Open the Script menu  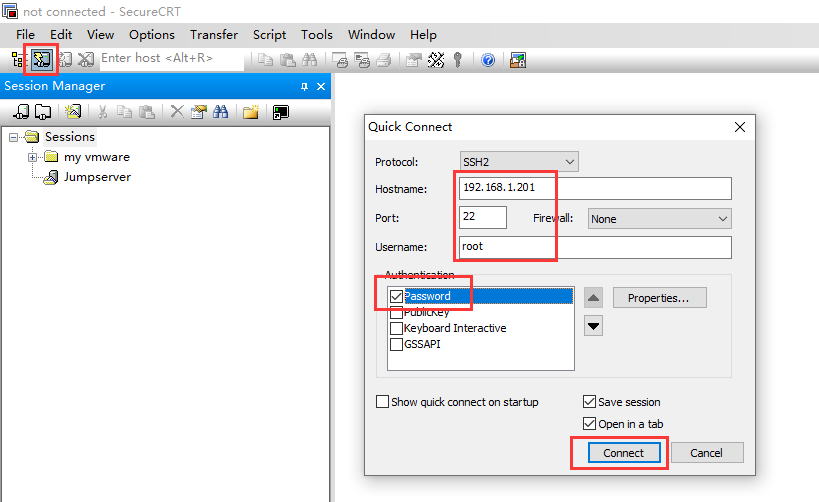coord(270,35)
